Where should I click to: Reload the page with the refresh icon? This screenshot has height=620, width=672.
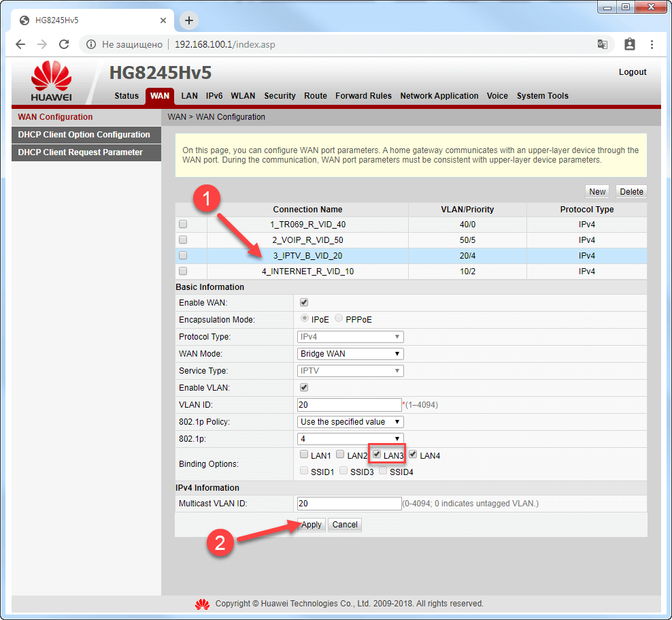(x=64, y=44)
